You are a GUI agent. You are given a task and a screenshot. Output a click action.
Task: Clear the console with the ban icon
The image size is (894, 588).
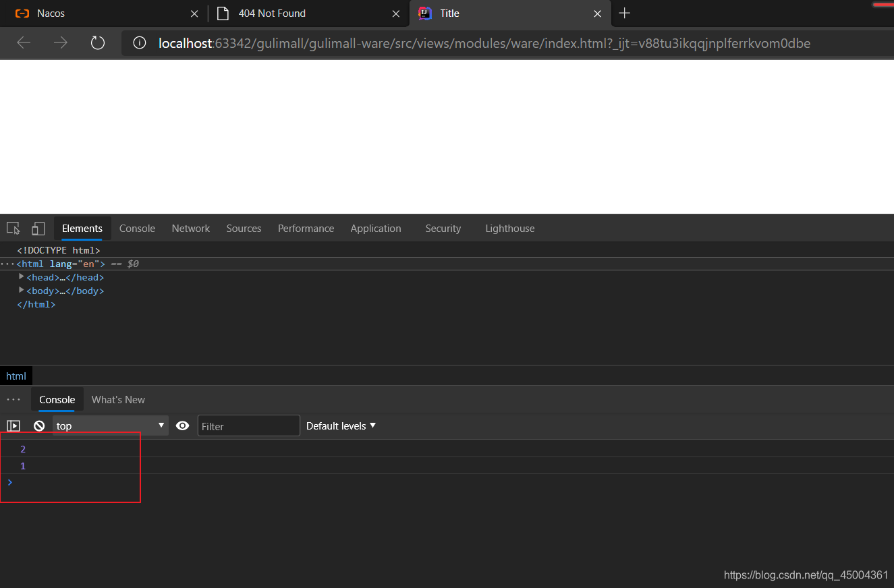click(39, 425)
